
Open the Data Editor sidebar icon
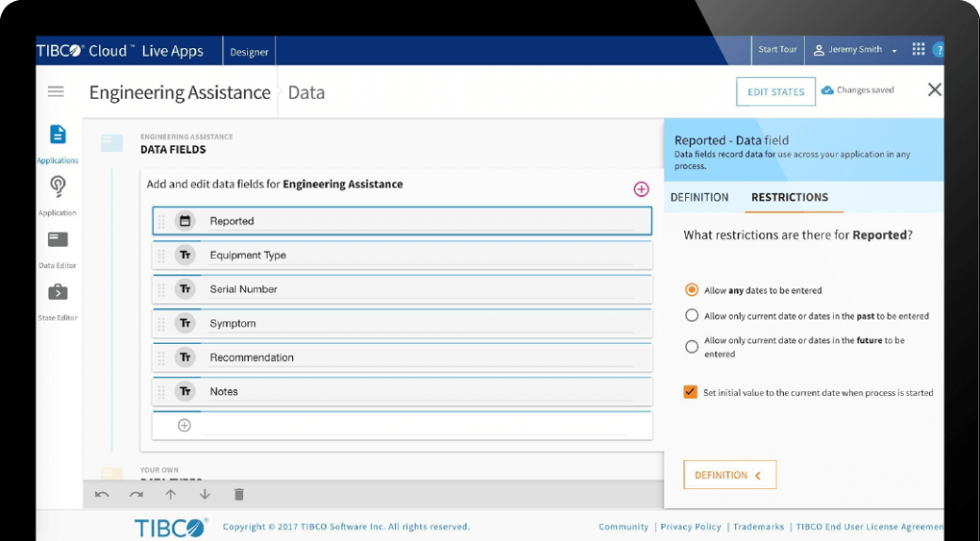pos(57,239)
